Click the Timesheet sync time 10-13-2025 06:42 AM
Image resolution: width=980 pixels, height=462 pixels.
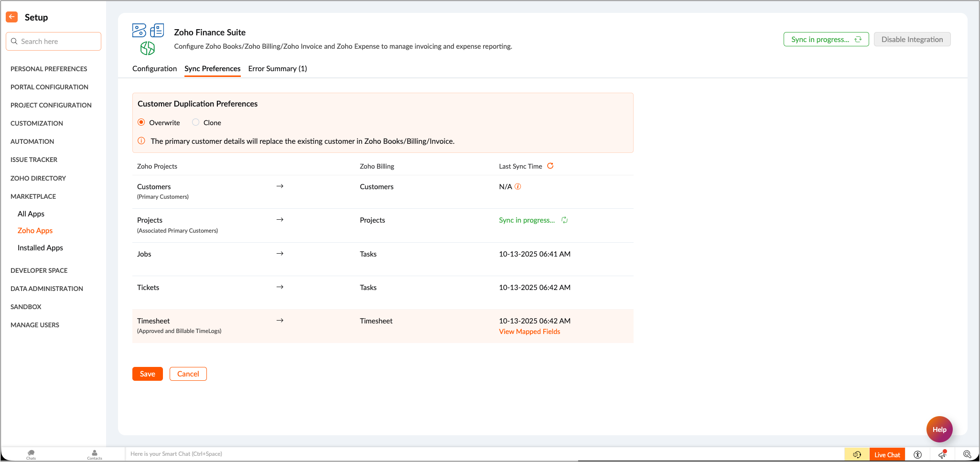[x=535, y=321]
